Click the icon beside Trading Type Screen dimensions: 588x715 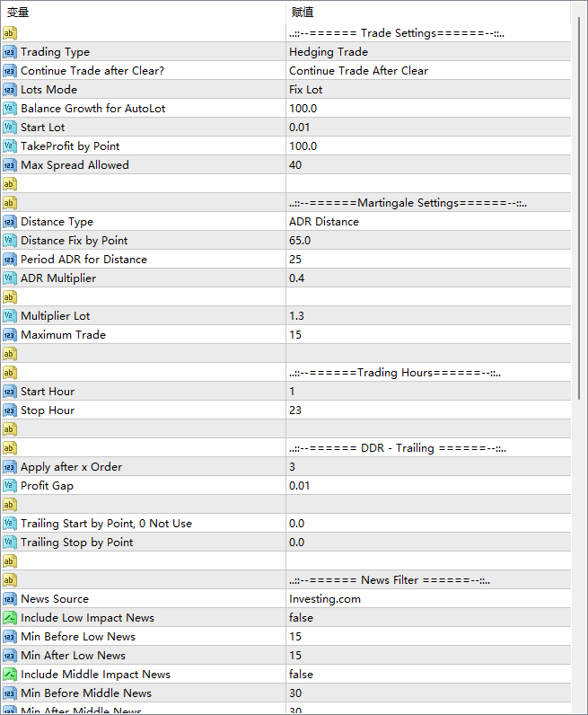pyautogui.click(x=10, y=52)
